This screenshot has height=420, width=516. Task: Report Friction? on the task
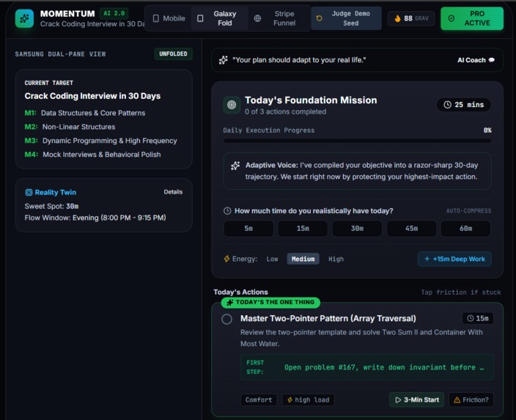471,400
